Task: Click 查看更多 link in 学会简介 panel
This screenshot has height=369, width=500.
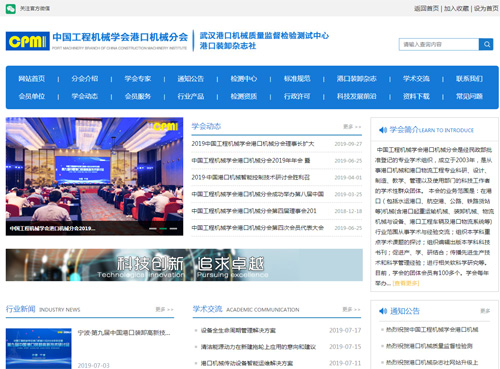Action: (x=406, y=283)
